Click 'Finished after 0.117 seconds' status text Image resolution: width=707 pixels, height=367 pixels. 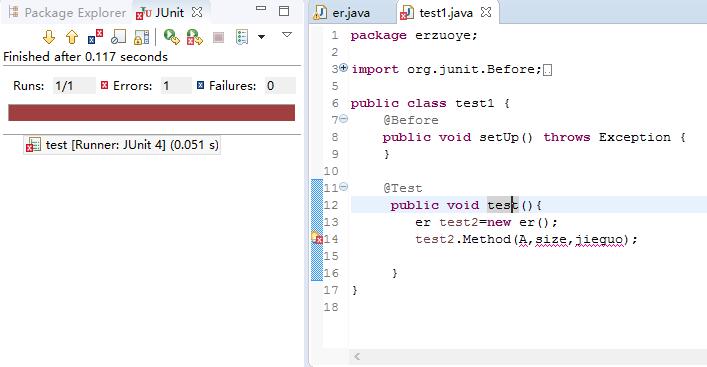point(86,57)
